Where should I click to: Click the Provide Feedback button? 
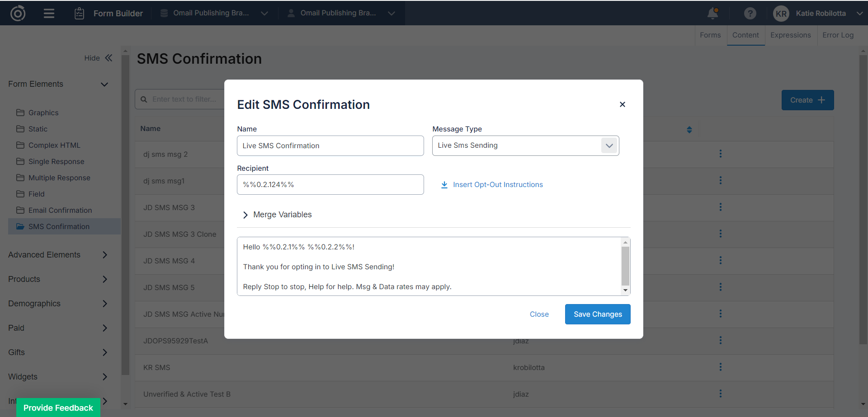pyautogui.click(x=58, y=408)
